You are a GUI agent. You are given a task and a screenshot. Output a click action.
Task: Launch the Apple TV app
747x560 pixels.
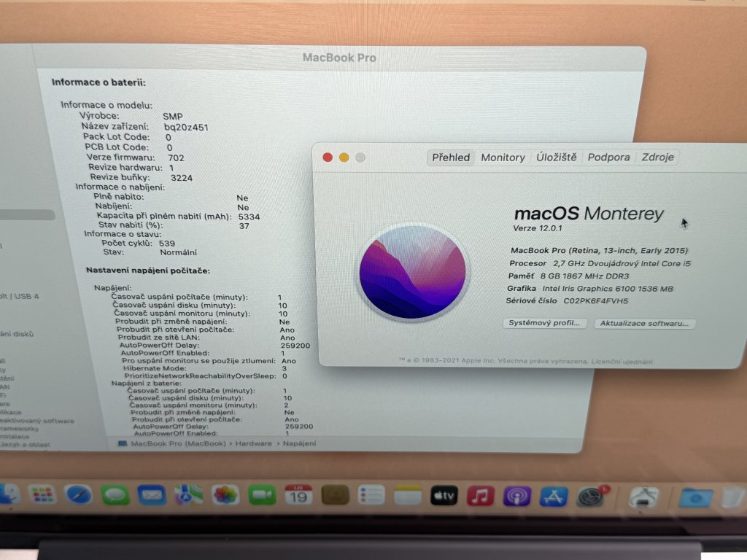(x=444, y=497)
